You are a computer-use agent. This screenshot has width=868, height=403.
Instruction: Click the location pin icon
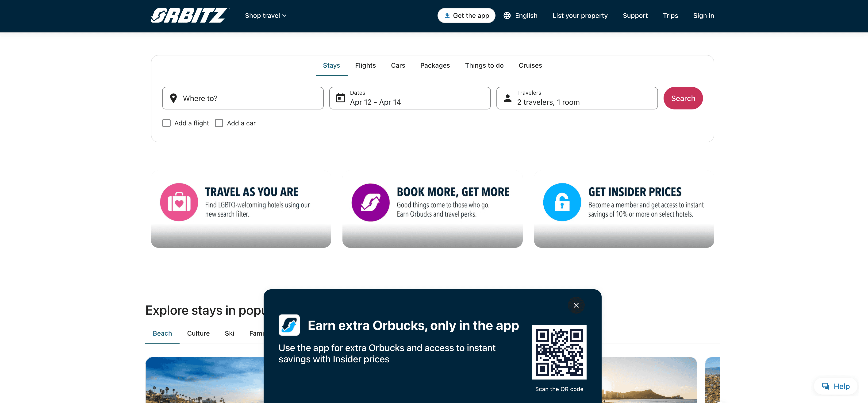click(x=173, y=98)
